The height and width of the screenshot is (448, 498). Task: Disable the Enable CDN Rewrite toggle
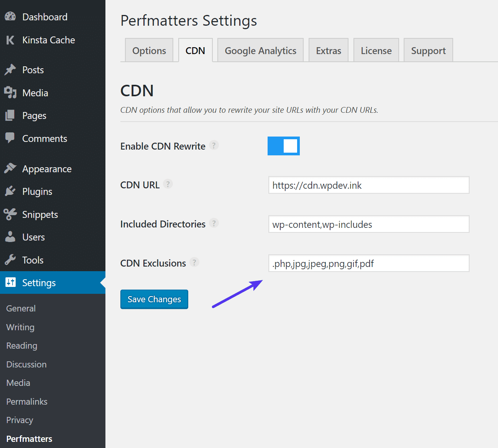click(284, 146)
